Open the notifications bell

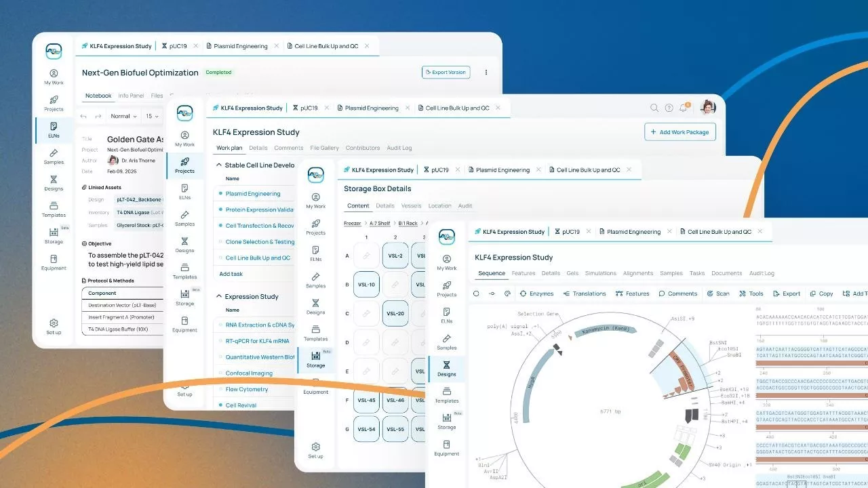pyautogui.click(x=684, y=108)
